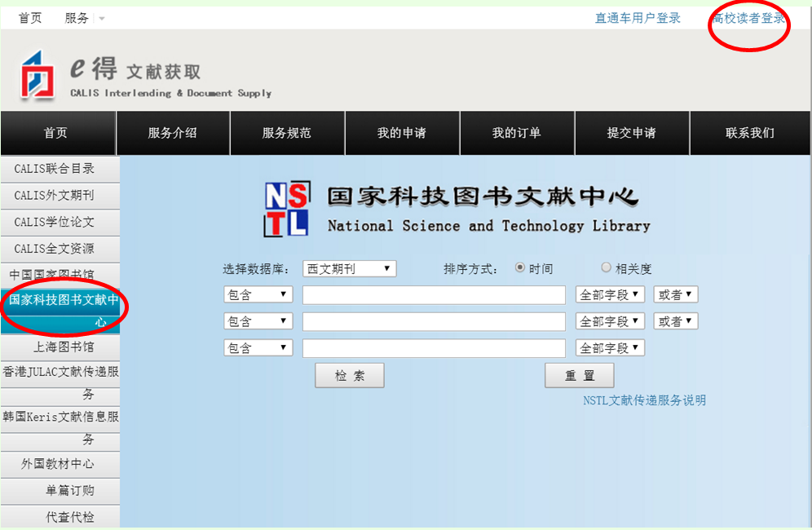Select 香港JULAC文献传递服务 in the sidebar
This screenshot has height=530, width=812.
pos(60,383)
